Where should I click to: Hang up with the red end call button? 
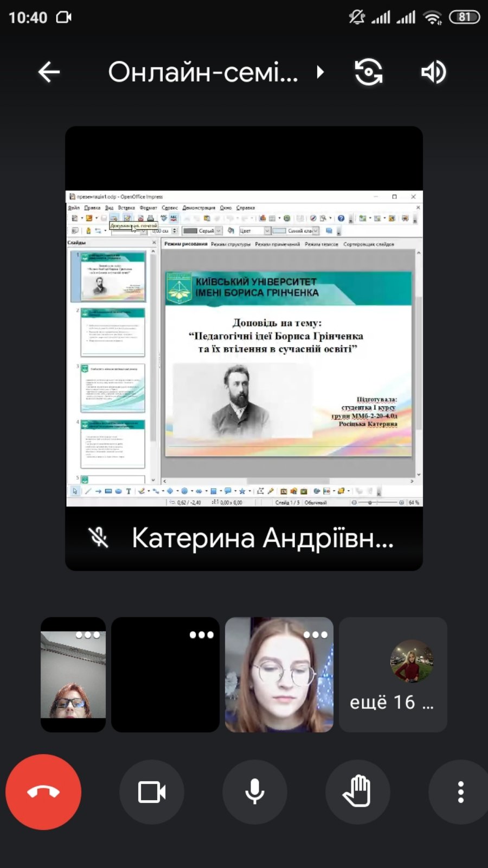tap(43, 792)
